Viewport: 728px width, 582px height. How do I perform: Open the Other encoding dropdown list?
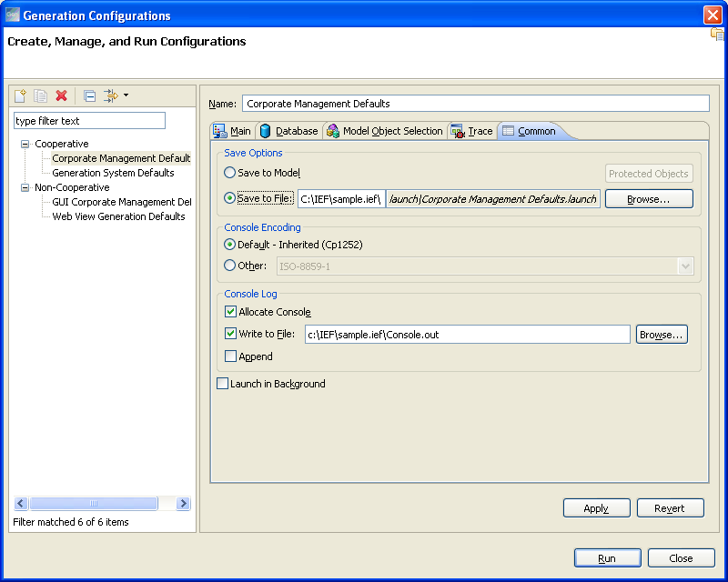pos(687,266)
